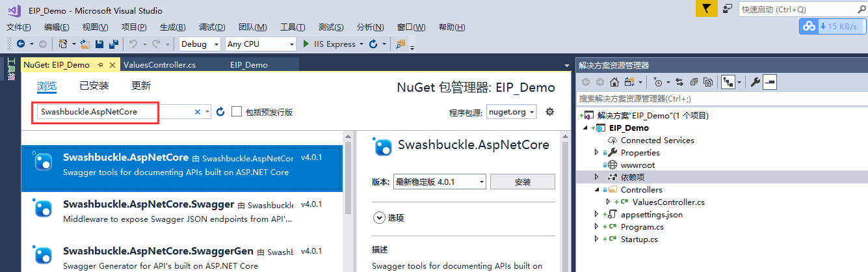The height and width of the screenshot is (272, 868).
Task: Click the Pending Changes Filter clock icon
Action: [x=658, y=82]
